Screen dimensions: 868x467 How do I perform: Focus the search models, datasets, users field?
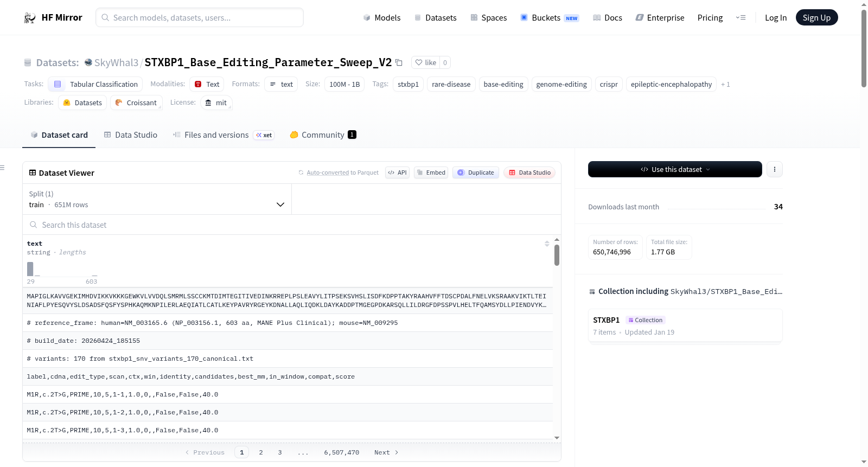pos(200,18)
